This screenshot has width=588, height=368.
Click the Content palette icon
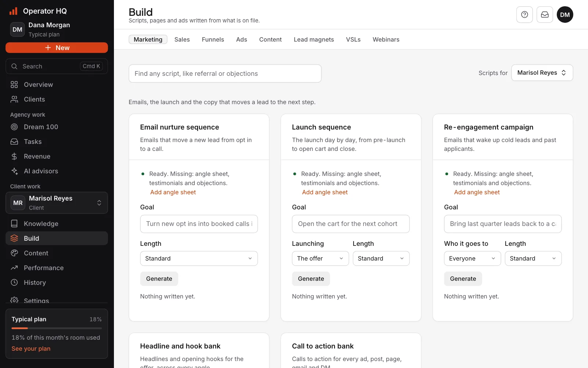pos(14,253)
